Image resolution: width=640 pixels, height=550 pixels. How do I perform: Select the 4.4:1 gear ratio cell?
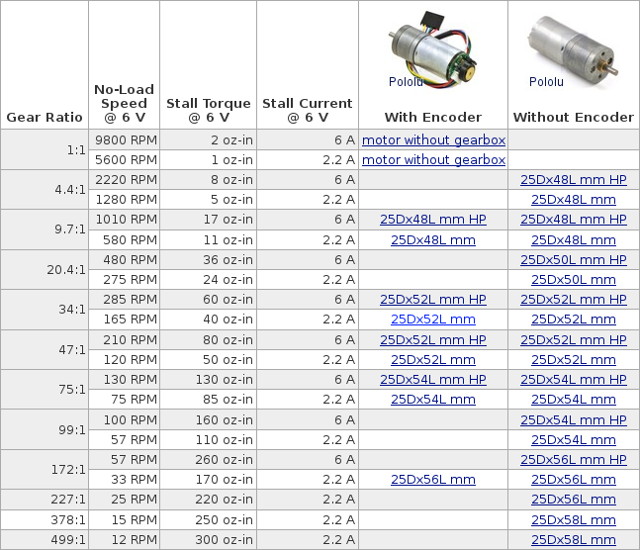(44, 190)
